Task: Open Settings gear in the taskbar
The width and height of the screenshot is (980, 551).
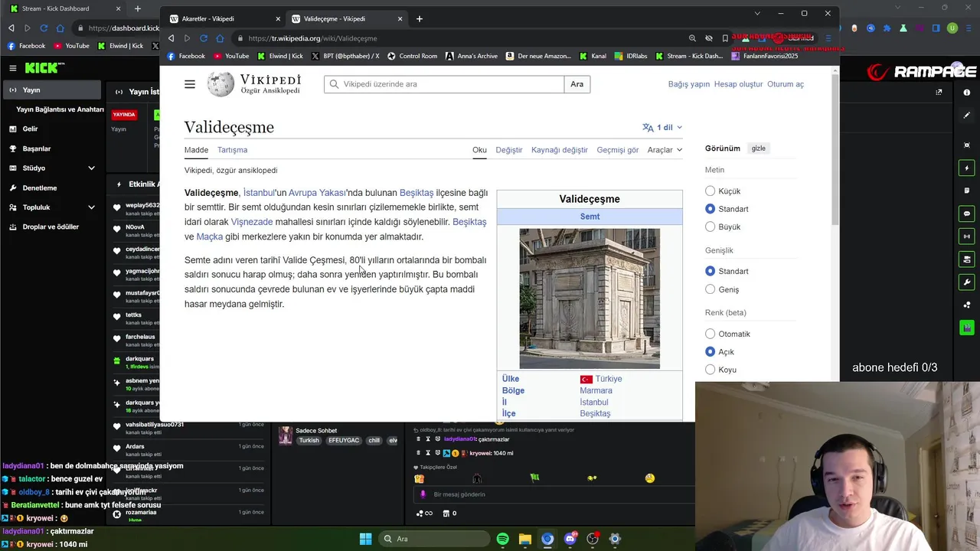Action: click(x=614, y=539)
